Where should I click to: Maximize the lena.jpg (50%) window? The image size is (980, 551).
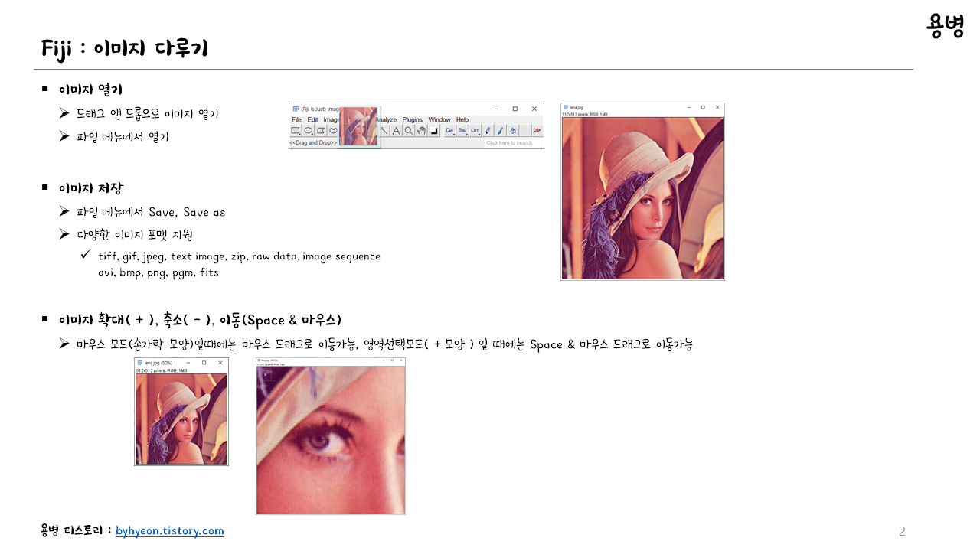point(204,363)
